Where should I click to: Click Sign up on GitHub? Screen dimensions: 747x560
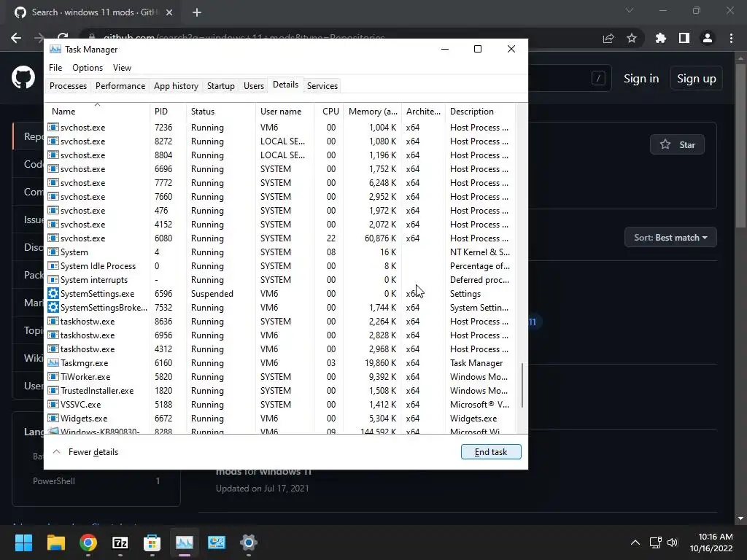pyautogui.click(x=697, y=79)
